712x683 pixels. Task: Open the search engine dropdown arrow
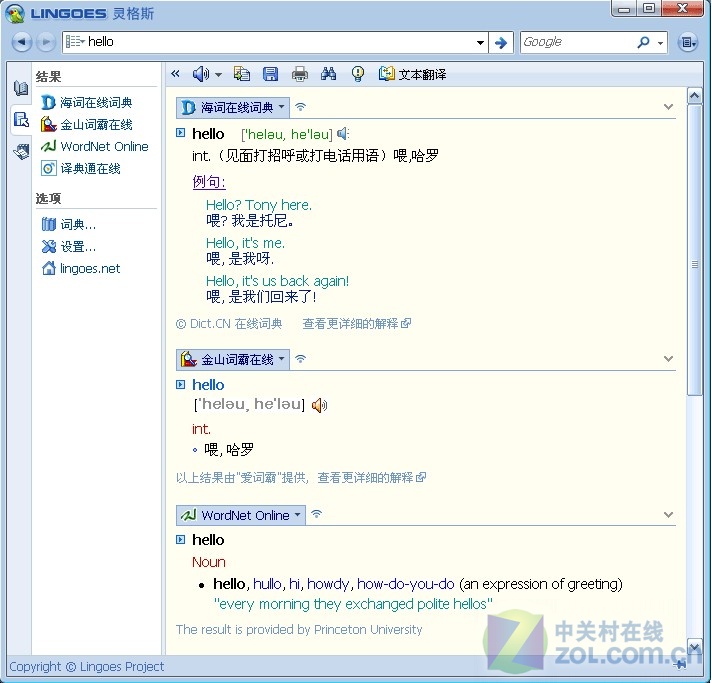point(660,43)
